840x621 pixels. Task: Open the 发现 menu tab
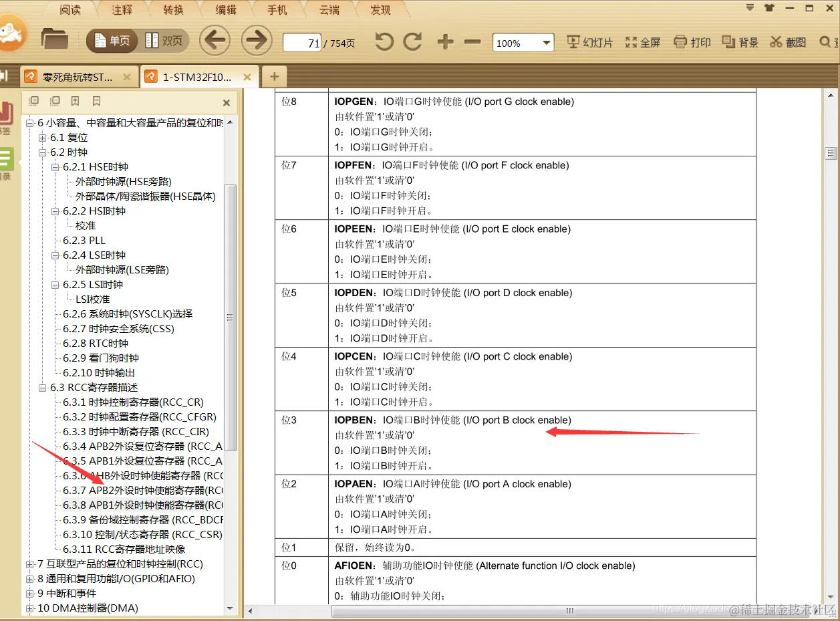click(380, 9)
